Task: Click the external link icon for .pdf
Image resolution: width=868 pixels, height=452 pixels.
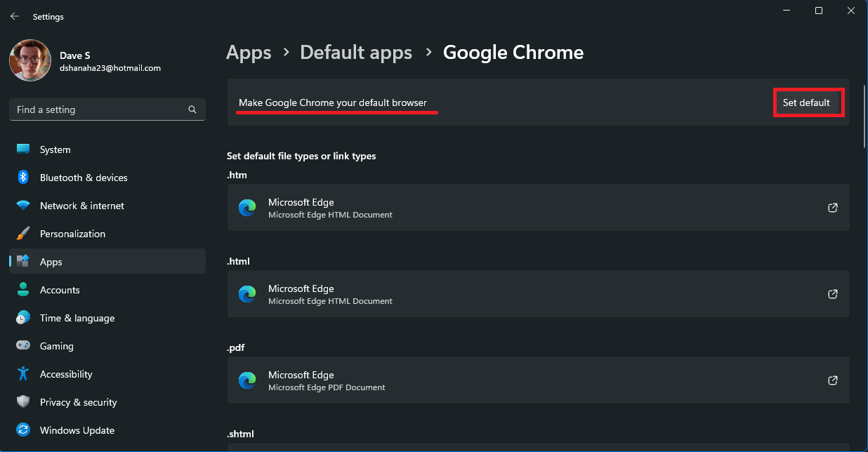Action: click(832, 380)
